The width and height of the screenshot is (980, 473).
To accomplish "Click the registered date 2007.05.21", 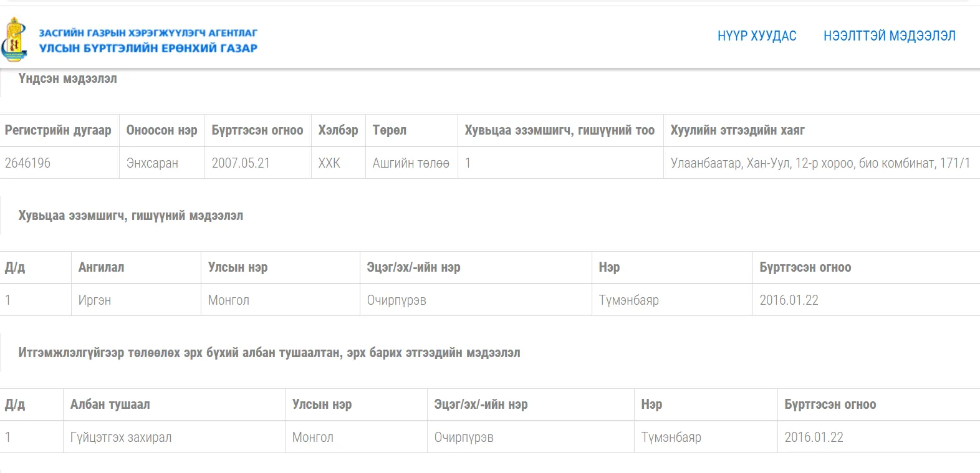I will [241, 163].
